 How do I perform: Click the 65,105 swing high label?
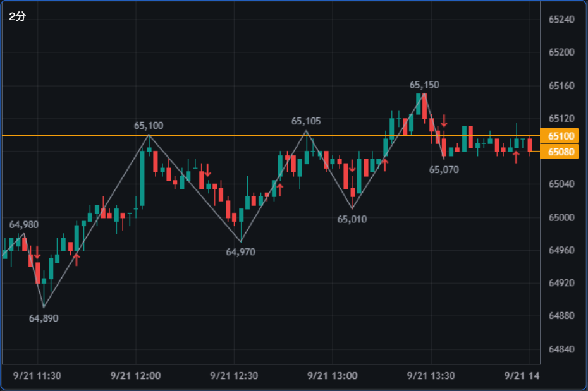tap(306, 121)
